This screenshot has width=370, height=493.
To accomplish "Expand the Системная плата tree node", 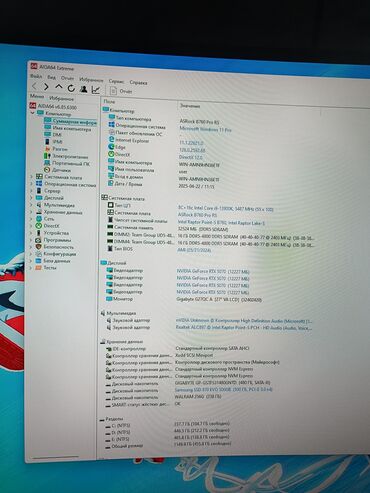I will (32, 177).
